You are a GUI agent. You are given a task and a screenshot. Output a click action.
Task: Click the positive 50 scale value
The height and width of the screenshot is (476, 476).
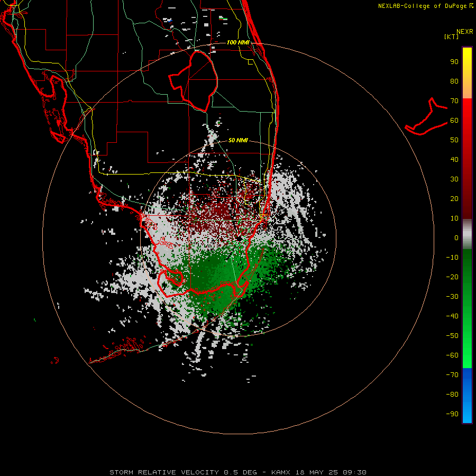click(454, 140)
